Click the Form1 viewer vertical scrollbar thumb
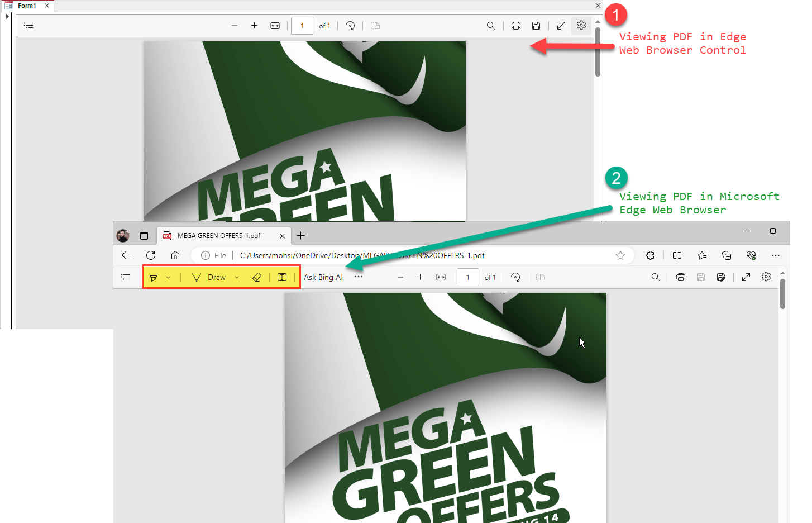The height and width of the screenshot is (523, 812). [598, 51]
